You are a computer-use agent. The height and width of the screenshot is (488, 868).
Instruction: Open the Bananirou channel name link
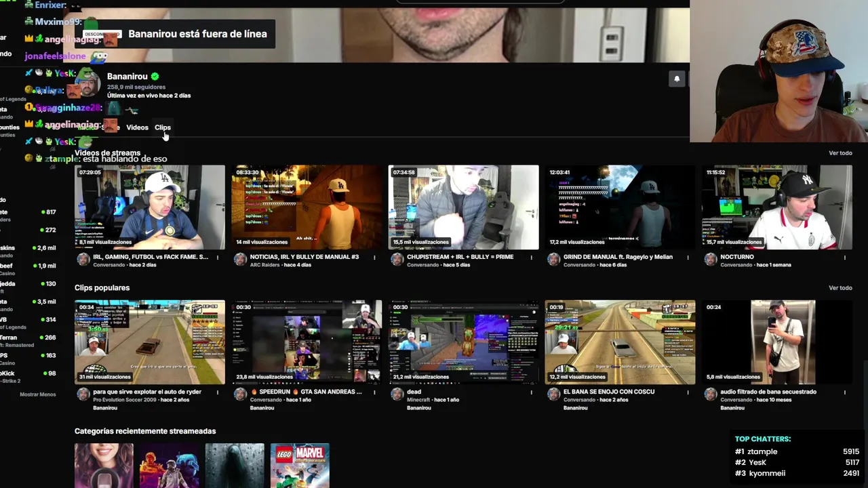127,77
